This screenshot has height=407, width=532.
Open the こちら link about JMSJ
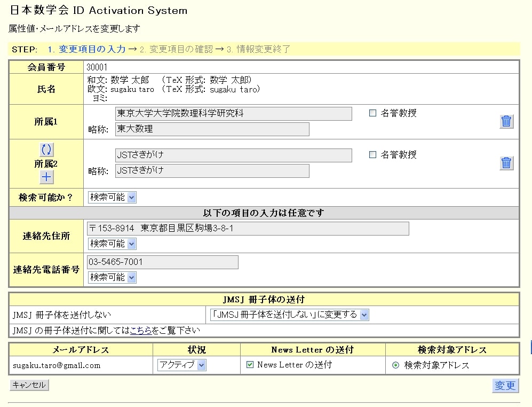140,331
